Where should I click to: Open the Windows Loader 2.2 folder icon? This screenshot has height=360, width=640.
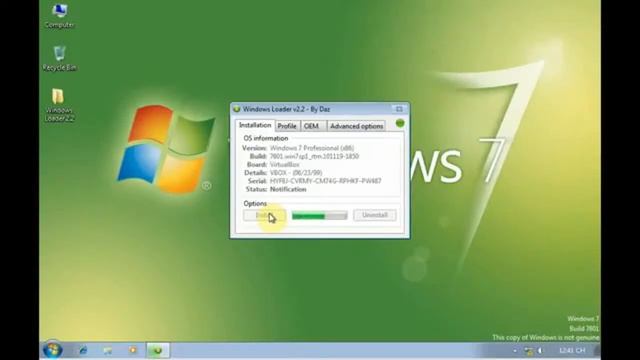point(59,105)
